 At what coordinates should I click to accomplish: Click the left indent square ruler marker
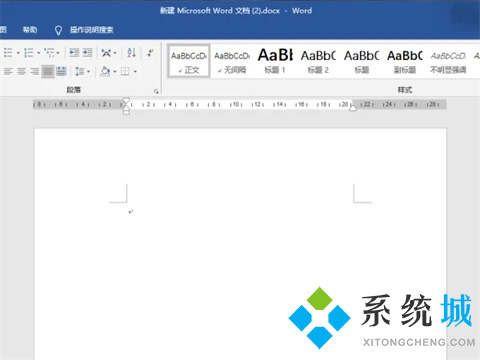click(x=126, y=112)
